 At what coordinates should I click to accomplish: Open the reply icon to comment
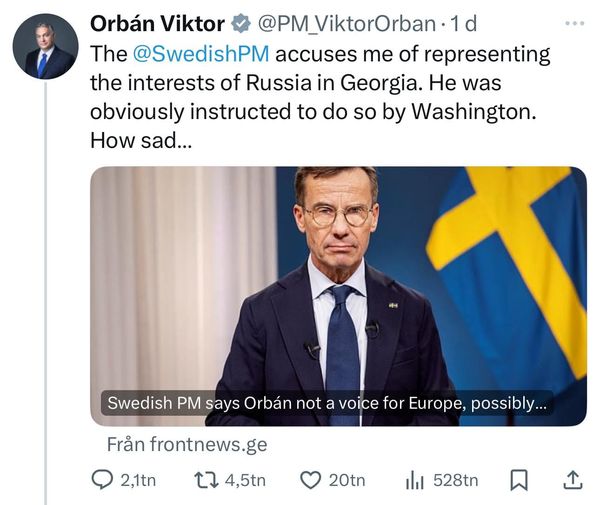(x=103, y=481)
